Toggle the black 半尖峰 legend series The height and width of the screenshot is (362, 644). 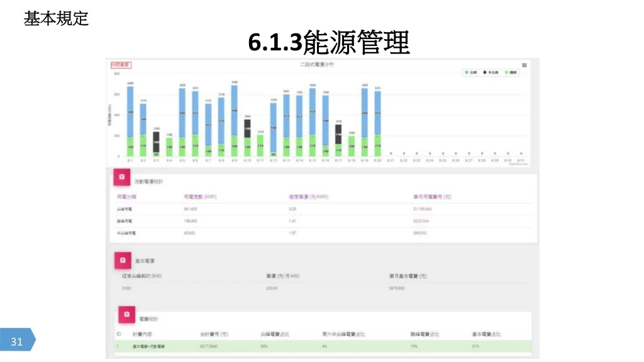pos(491,72)
